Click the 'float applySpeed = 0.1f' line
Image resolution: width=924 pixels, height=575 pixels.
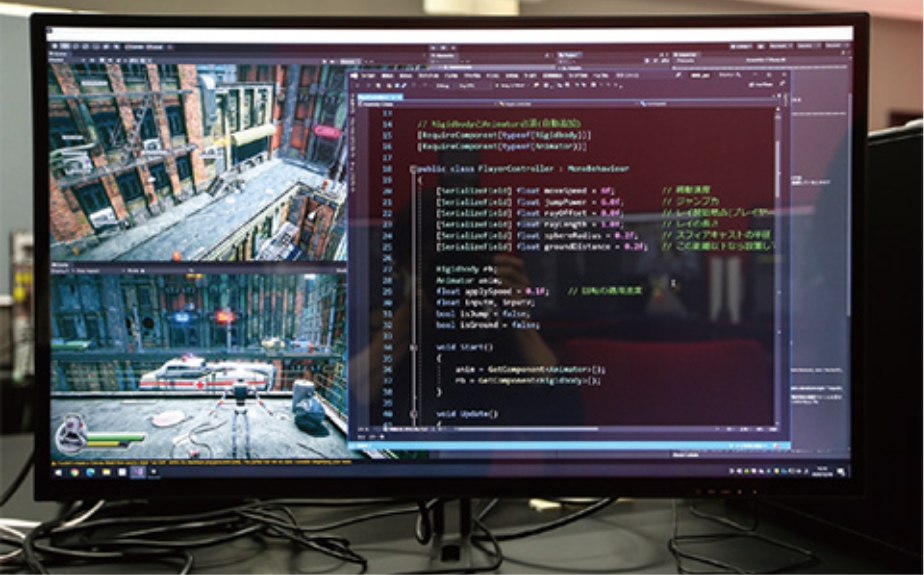tap(493, 292)
